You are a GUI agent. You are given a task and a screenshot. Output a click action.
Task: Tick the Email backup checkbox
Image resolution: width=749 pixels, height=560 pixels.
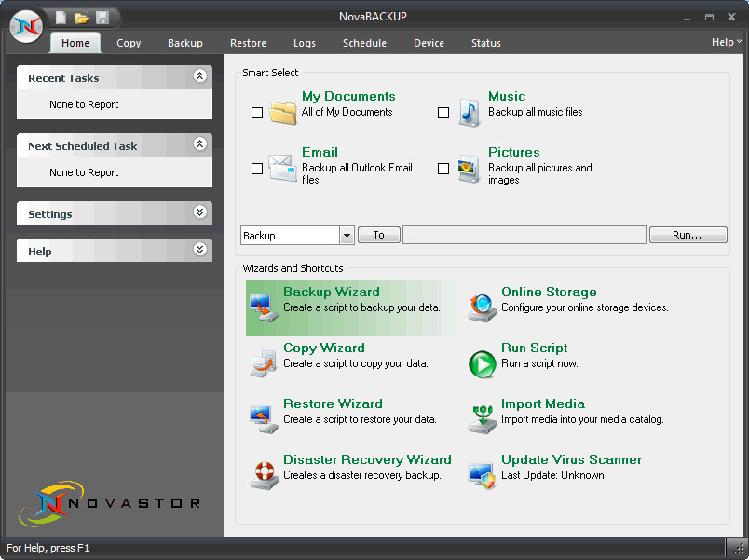(x=257, y=169)
